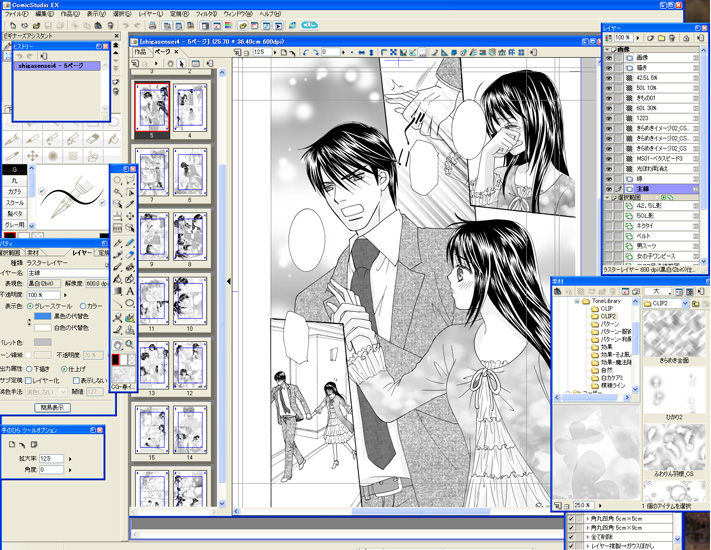Image resolution: width=711 pixels, height=550 pixels.
Task: Open the フィルタ menu
Action: (206, 14)
